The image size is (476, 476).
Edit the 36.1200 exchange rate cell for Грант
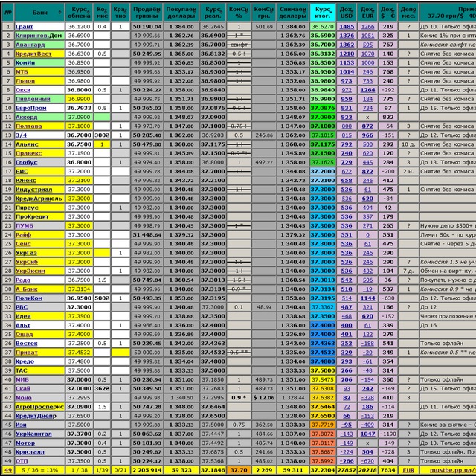click(79, 27)
